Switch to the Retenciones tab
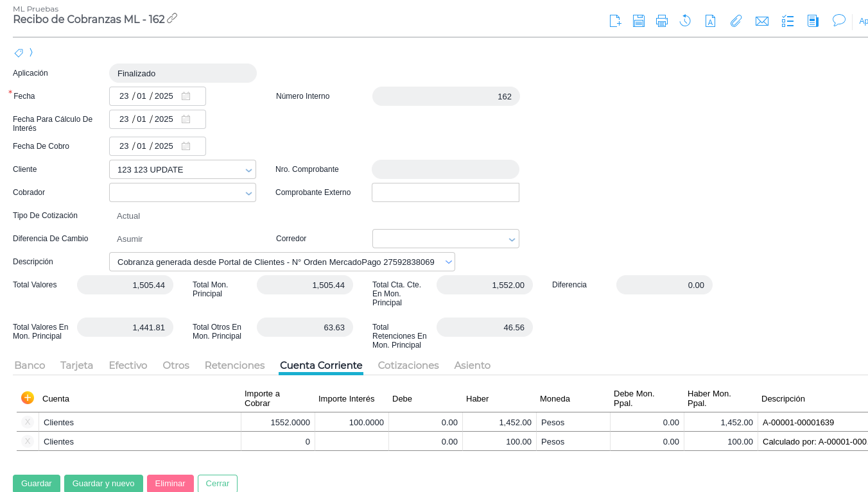The image size is (868, 492). 234,365
